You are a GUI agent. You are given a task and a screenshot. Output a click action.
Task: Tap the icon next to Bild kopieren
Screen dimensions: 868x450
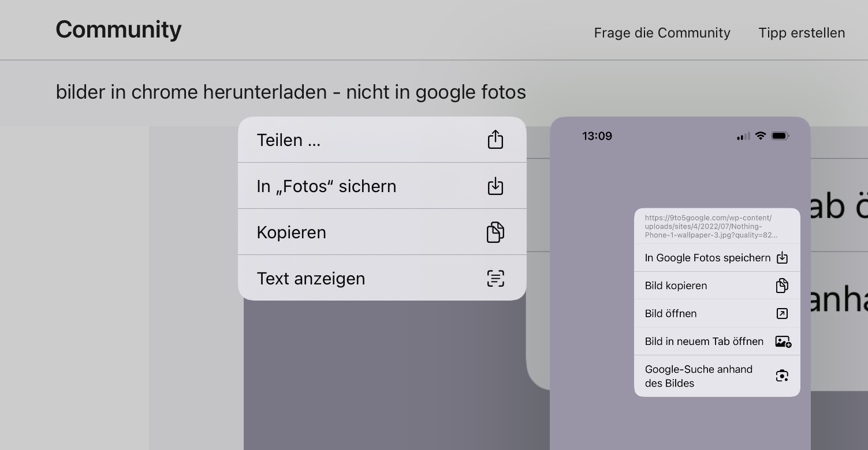pos(782,286)
